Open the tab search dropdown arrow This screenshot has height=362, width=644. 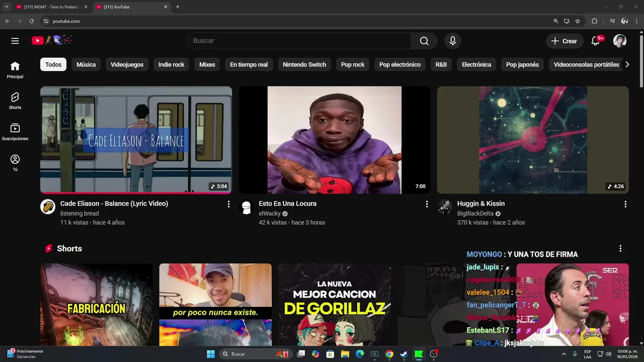coord(7,7)
